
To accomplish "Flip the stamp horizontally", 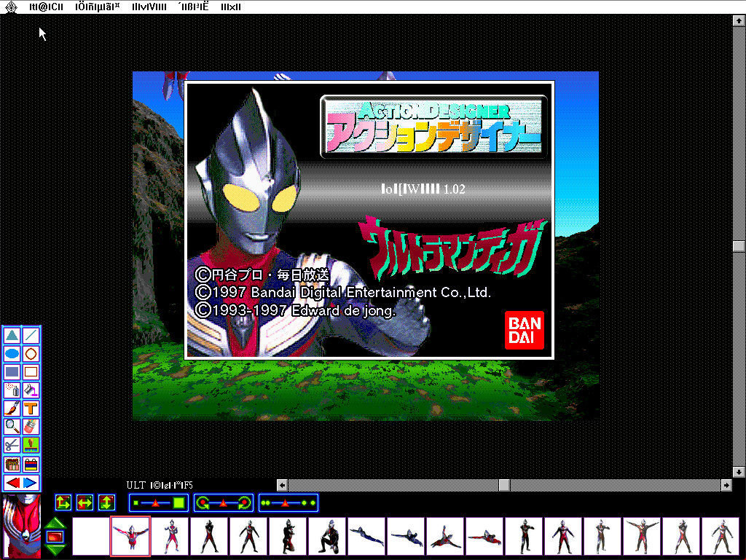I will pos(85,502).
